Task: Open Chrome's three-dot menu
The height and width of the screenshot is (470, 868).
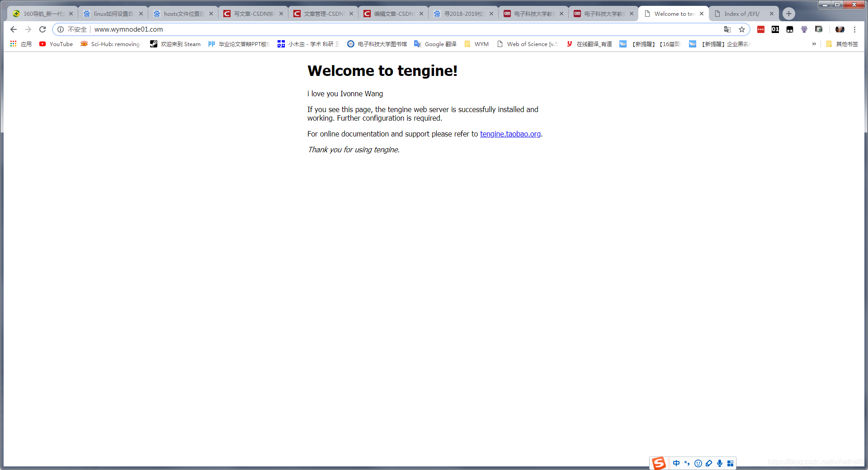Action: pos(855,29)
